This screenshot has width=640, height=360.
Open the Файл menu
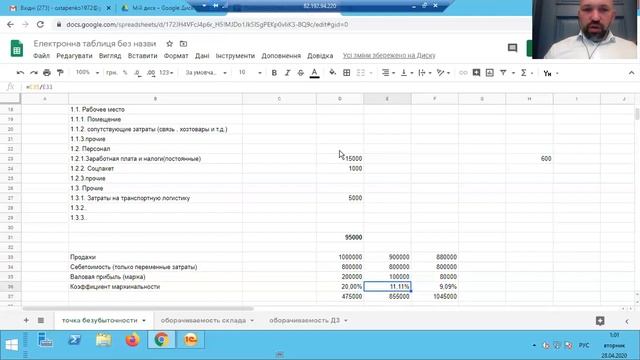pos(41,56)
